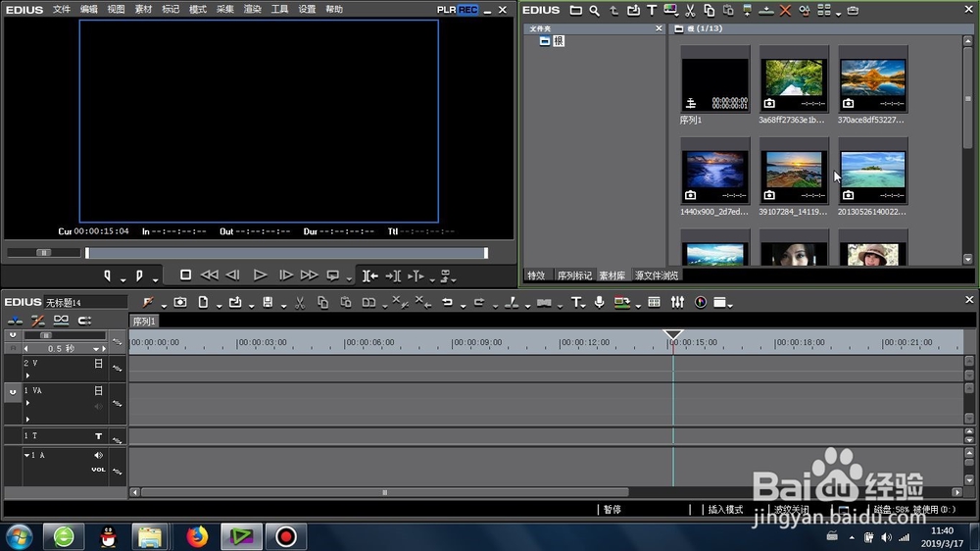The height and width of the screenshot is (551, 980).
Task: Open bin tools briefcase icon
Action: coord(853,10)
